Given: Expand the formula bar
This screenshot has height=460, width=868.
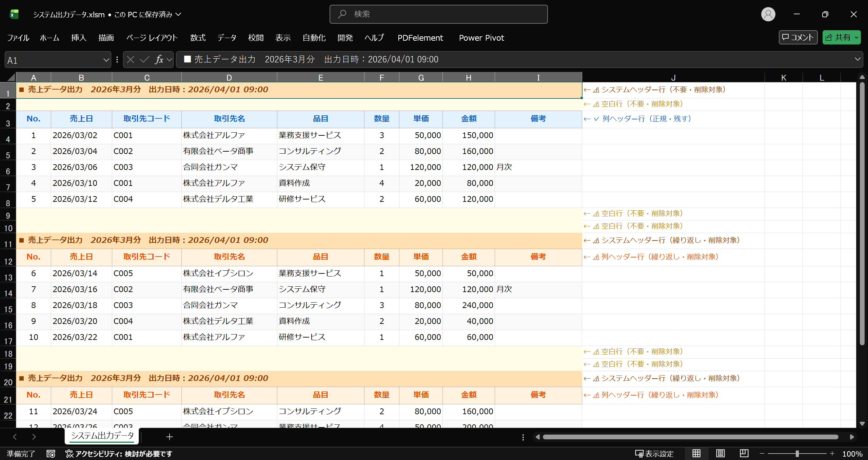Looking at the screenshot, I should coord(857,59).
